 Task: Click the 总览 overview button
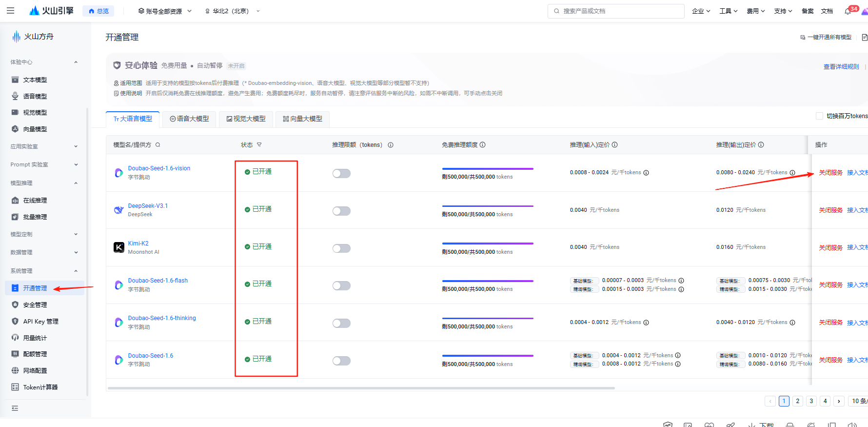(x=99, y=11)
